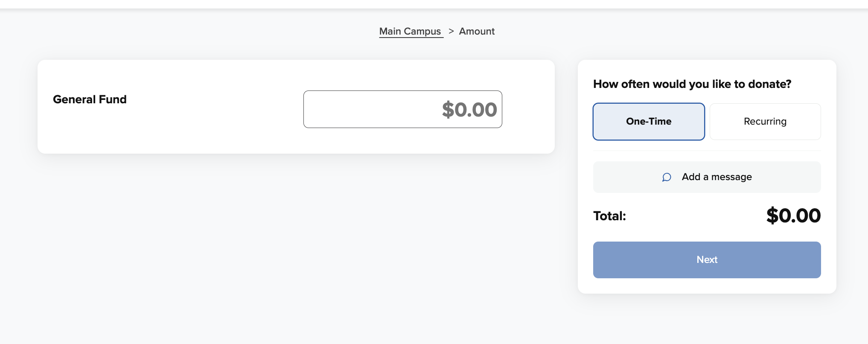Click the speech bubble message icon
Screen dimensions: 868x344
pos(667,177)
